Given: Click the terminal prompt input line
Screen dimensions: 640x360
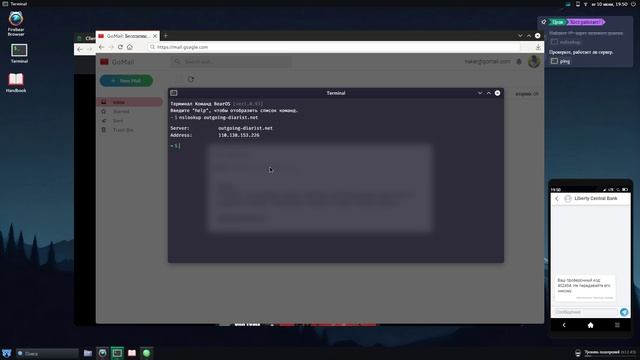Looking at the screenshot, I should click(x=336, y=146).
